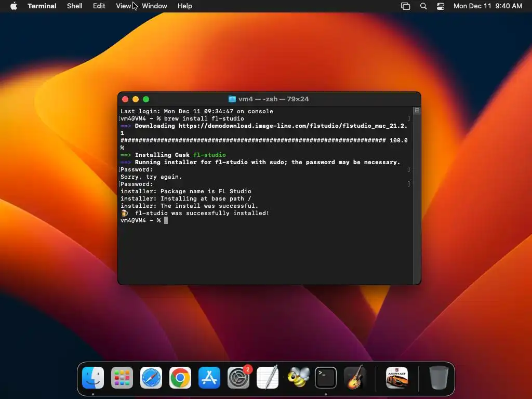Click the folder icon in Terminal title bar
The image size is (532, 399).
232,99
